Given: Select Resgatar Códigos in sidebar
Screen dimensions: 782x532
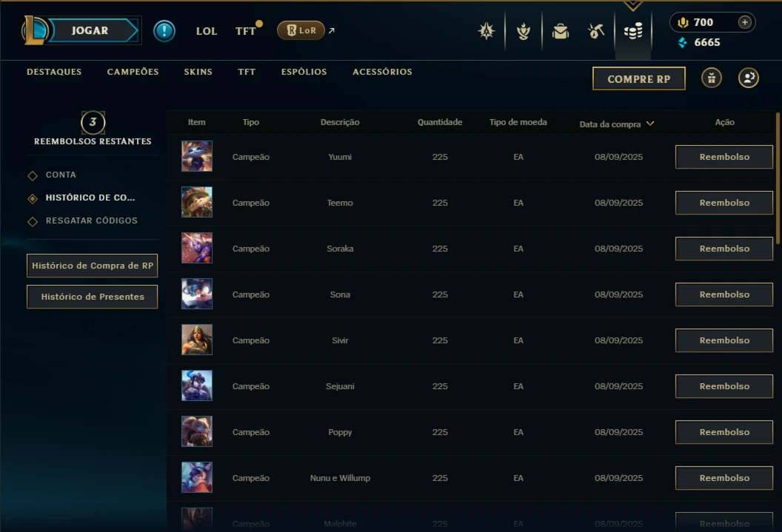Looking at the screenshot, I should [91, 220].
